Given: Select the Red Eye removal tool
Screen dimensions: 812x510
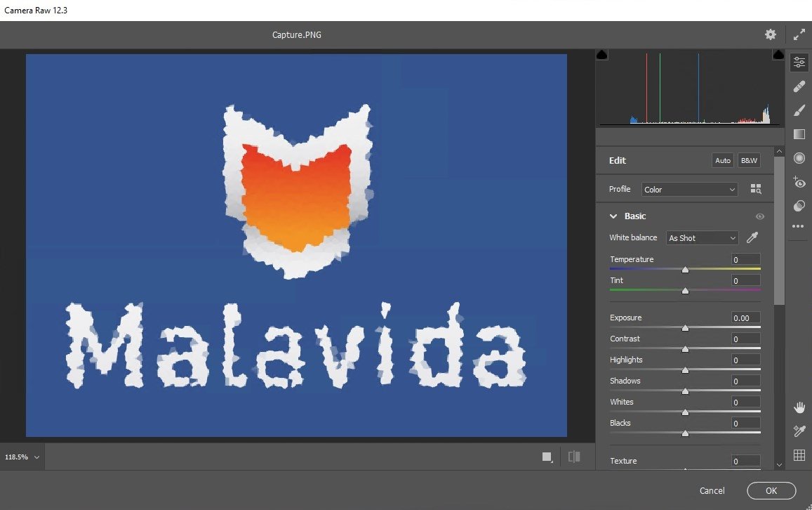Looking at the screenshot, I should [799, 182].
